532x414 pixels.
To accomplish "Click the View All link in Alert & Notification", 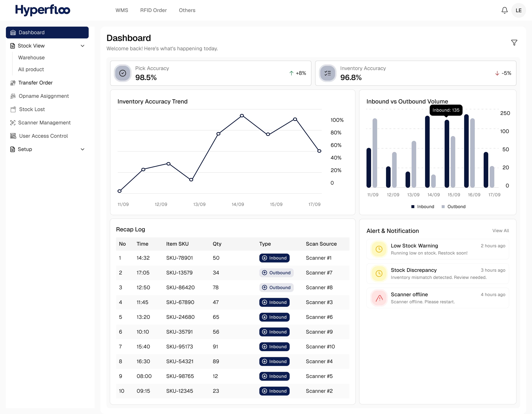I will (501, 230).
